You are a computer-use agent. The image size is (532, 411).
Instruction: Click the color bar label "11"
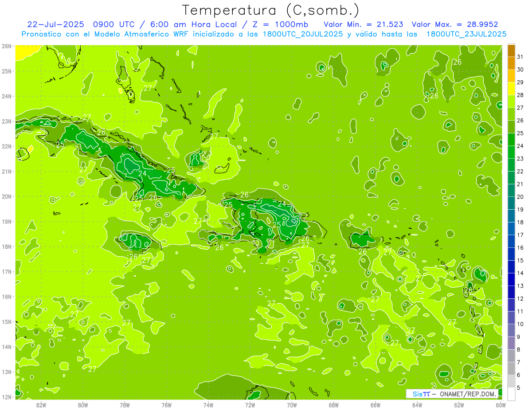(x=520, y=312)
